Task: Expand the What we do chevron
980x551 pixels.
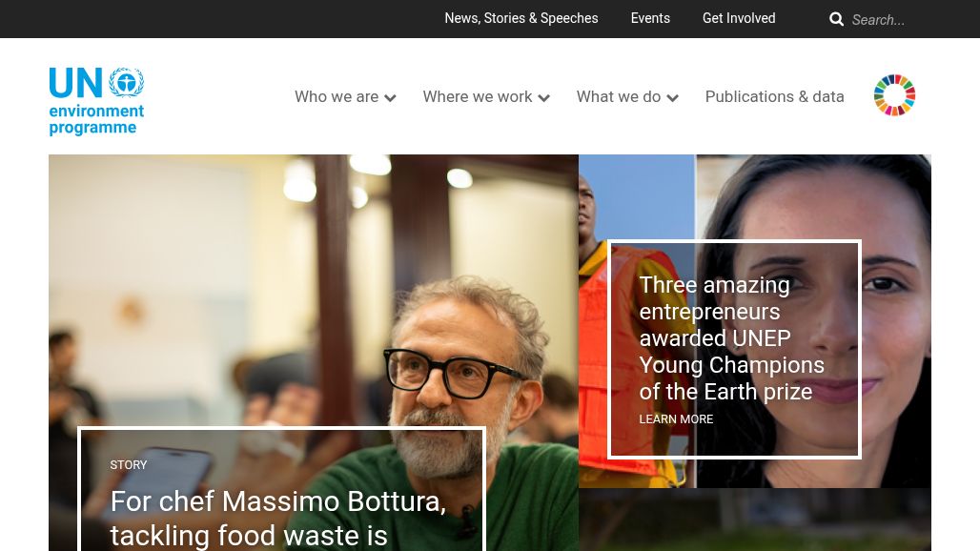Action: [x=672, y=98]
